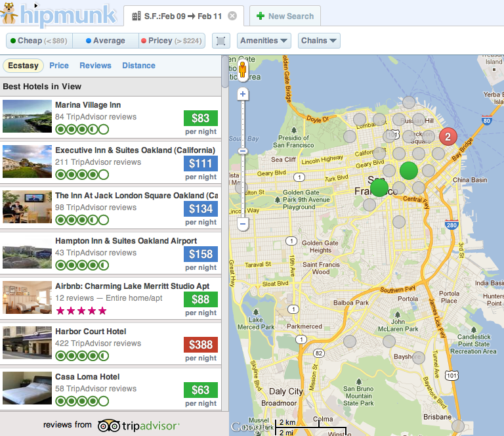
Task: Toggle the Average price filter
Action: pos(106,41)
